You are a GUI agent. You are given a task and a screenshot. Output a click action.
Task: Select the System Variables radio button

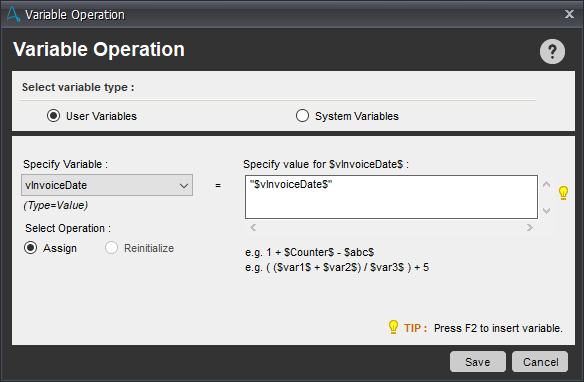point(302,116)
